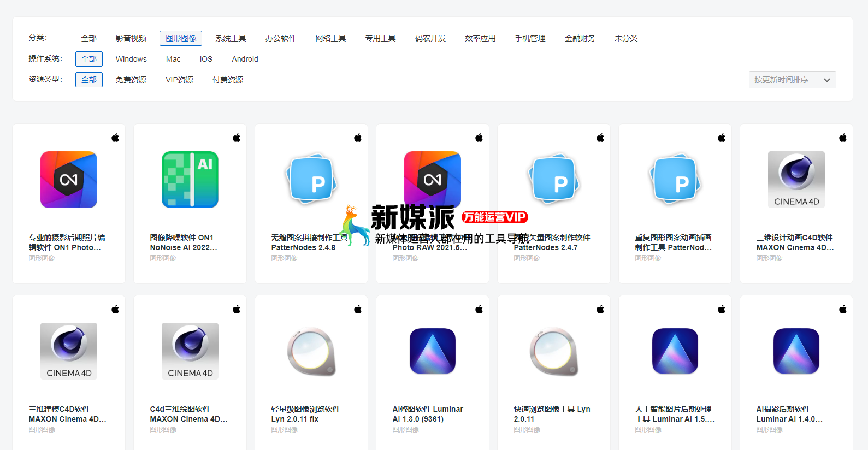The width and height of the screenshot is (868, 450).
Task: Open the PatterNodes 2.4.7 app icon
Action: (x=554, y=180)
